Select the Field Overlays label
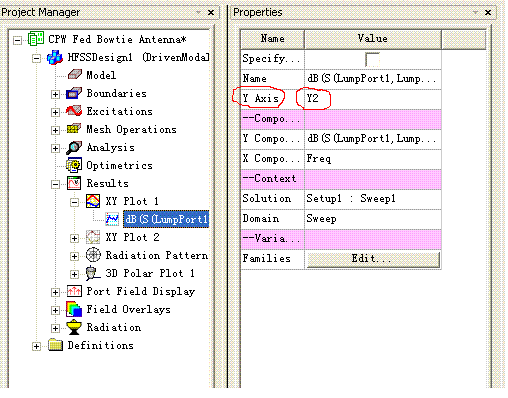This screenshot has width=508, height=398. pos(128,310)
